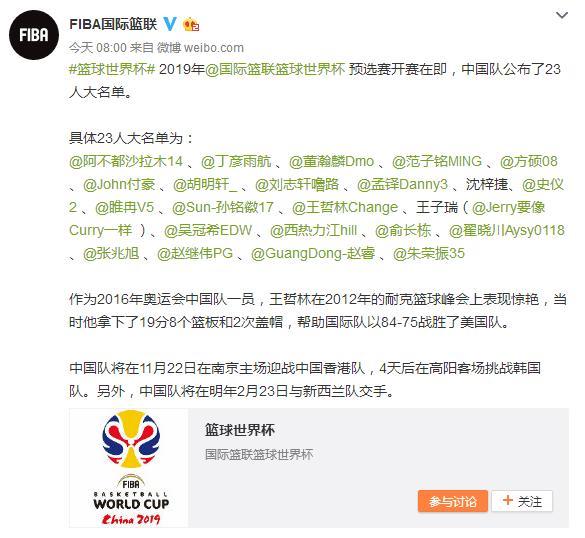Open the FIBA国际篮联 account name

[x=113, y=24]
